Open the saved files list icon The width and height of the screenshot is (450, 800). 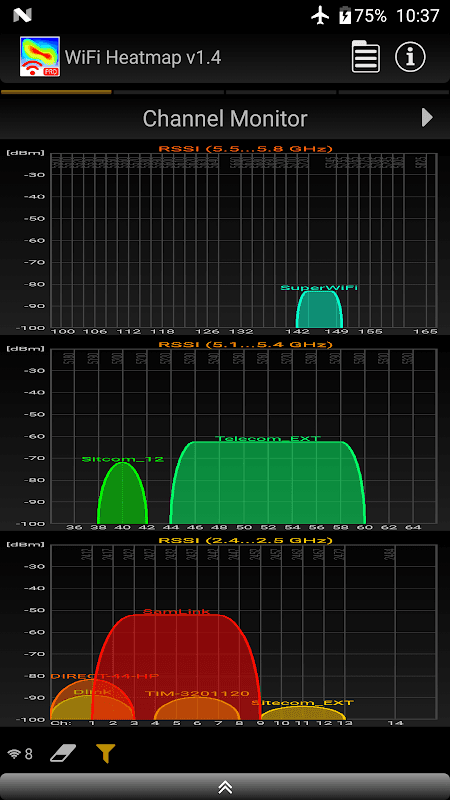(x=365, y=58)
